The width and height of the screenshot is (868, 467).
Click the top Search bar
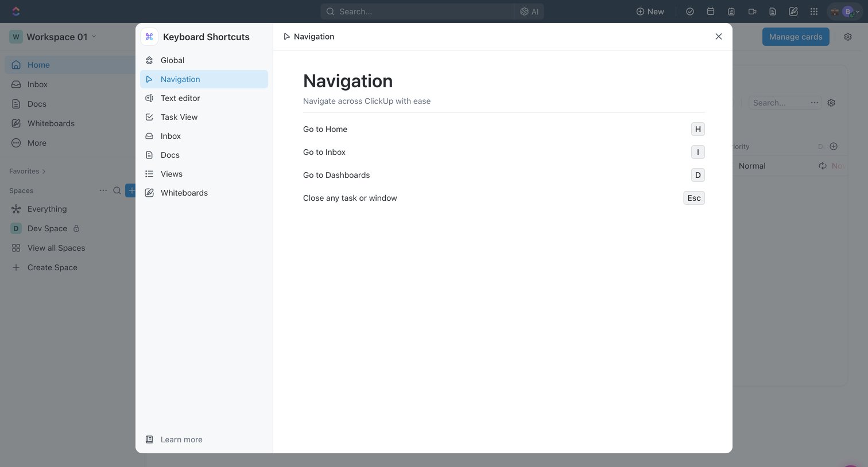pyautogui.click(x=417, y=11)
